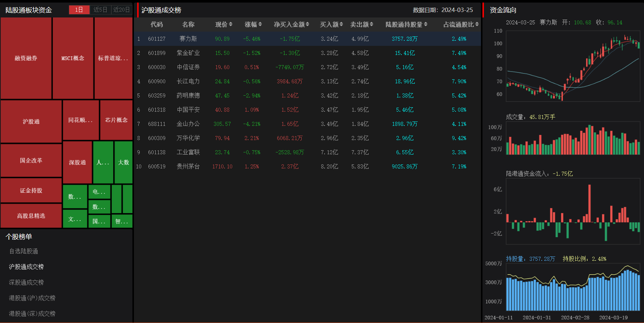Select the 深股通 sector block
The height and width of the screenshot is (323, 644).
[77, 162]
